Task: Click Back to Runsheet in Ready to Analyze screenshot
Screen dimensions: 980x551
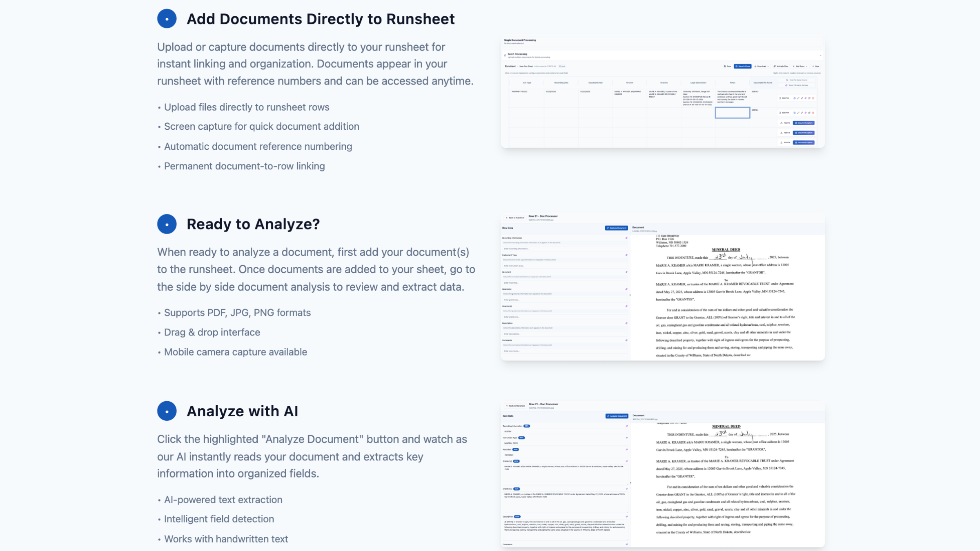Action: pos(515,218)
